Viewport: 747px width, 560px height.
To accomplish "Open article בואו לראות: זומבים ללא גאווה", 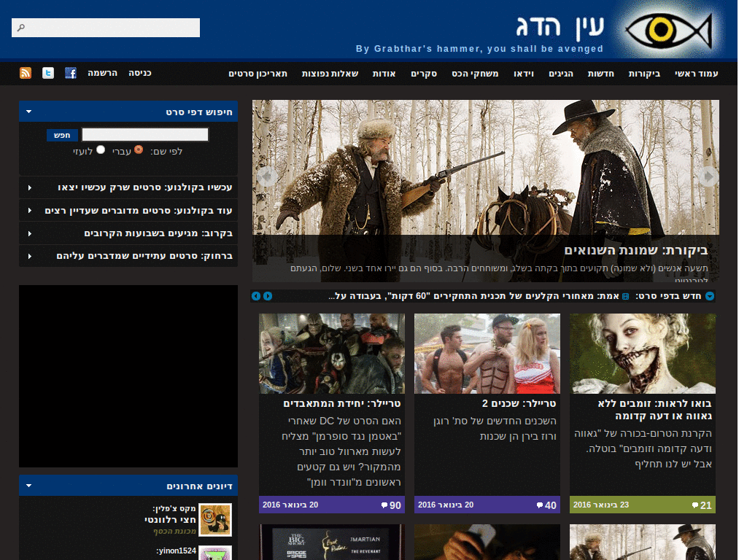I will [654, 410].
